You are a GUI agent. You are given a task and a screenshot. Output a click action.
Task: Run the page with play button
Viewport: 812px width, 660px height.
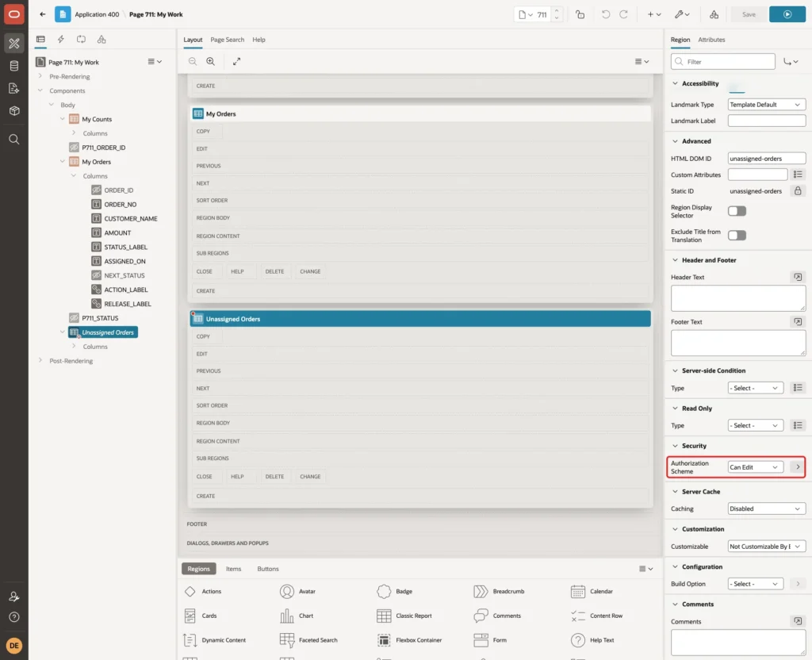(787, 14)
